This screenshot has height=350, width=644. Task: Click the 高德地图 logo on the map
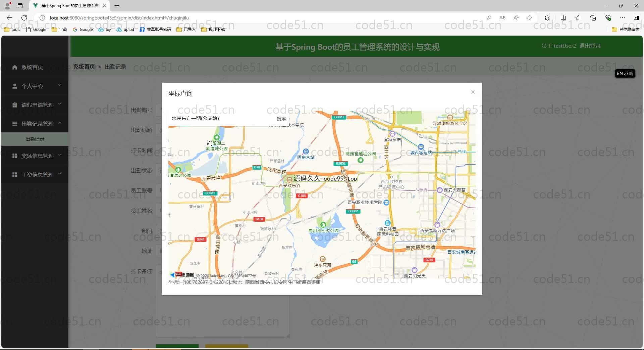[x=182, y=275]
